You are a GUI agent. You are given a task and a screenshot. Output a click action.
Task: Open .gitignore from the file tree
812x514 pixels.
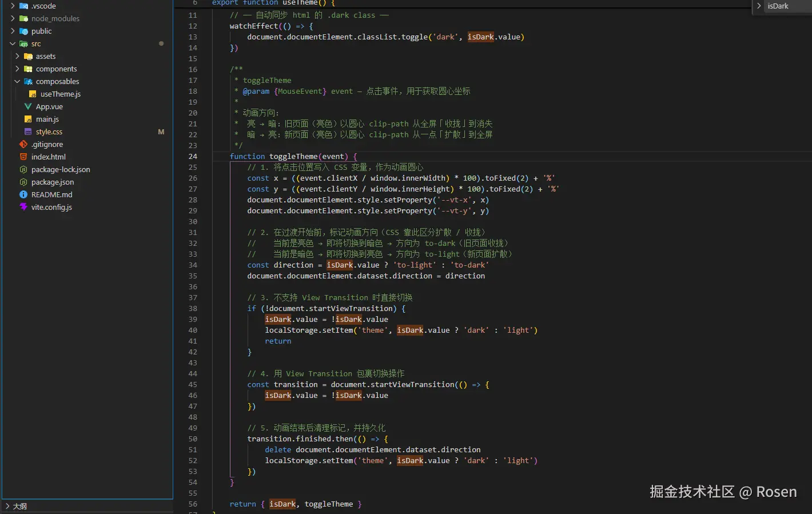(47, 144)
